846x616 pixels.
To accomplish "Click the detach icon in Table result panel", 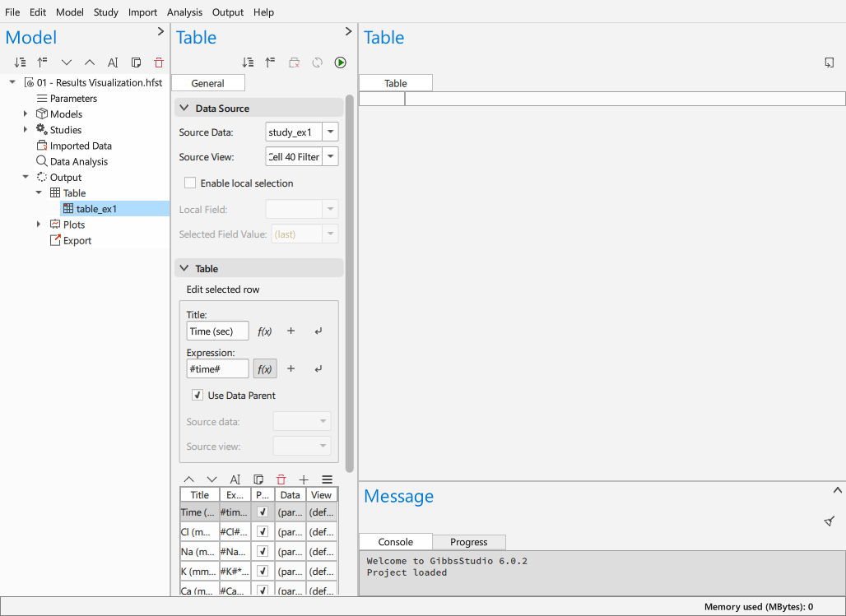I will pyautogui.click(x=830, y=63).
